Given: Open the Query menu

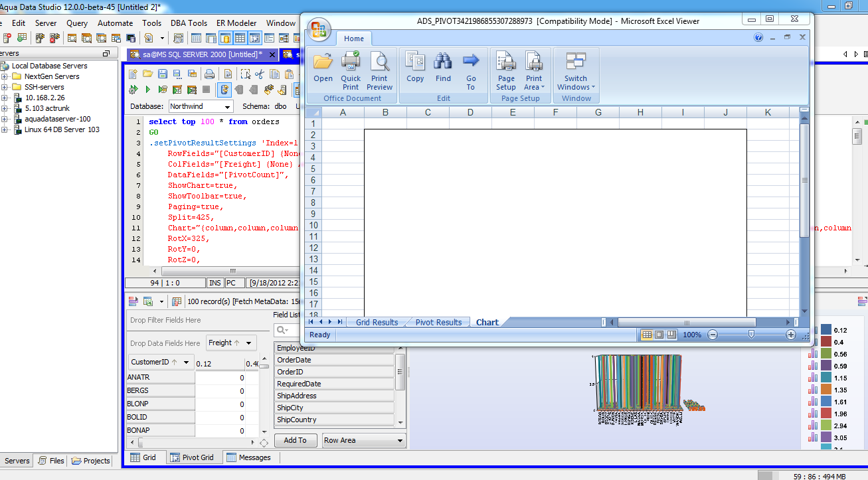Looking at the screenshot, I should (x=77, y=23).
